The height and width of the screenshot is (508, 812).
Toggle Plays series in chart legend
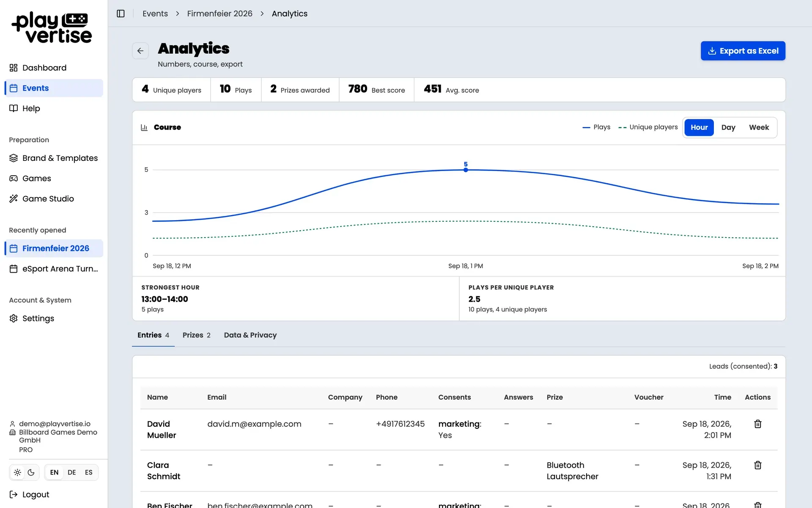596,127
